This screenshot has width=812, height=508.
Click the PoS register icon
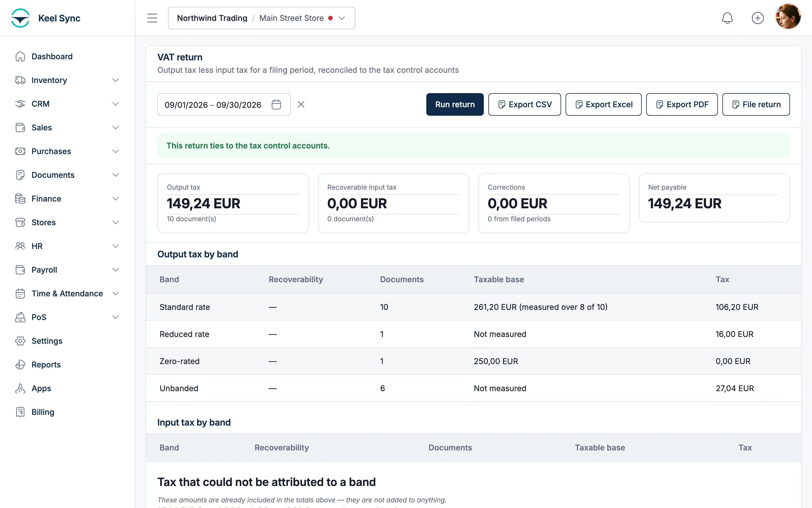pyautogui.click(x=20, y=317)
